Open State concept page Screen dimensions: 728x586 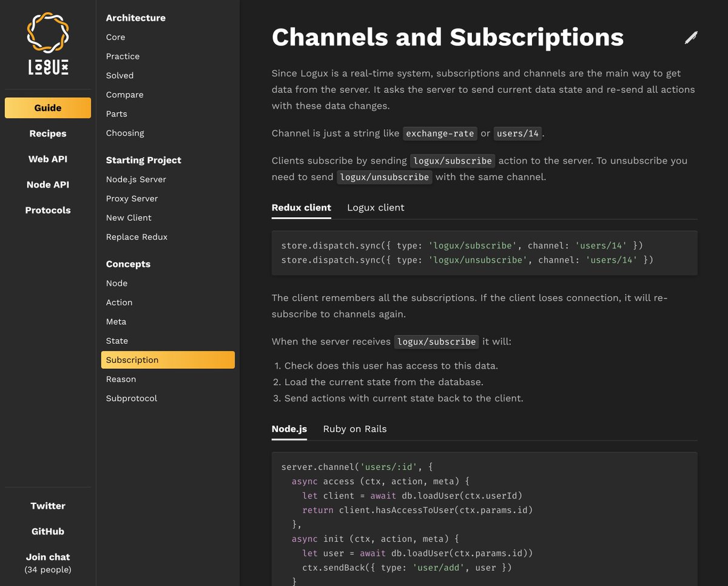tap(117, 341)
